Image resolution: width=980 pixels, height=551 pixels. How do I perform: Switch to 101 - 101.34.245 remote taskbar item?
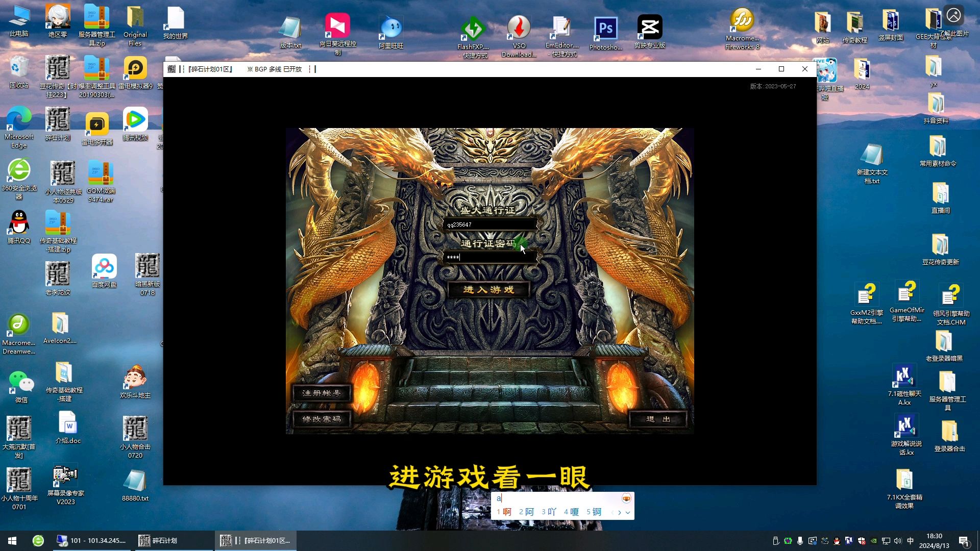point(91,541)
